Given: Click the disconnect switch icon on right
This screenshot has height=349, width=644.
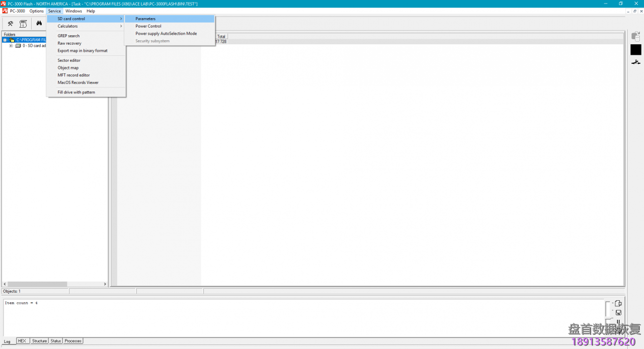Looking at the screenshot, I should (x=636, y=62).
